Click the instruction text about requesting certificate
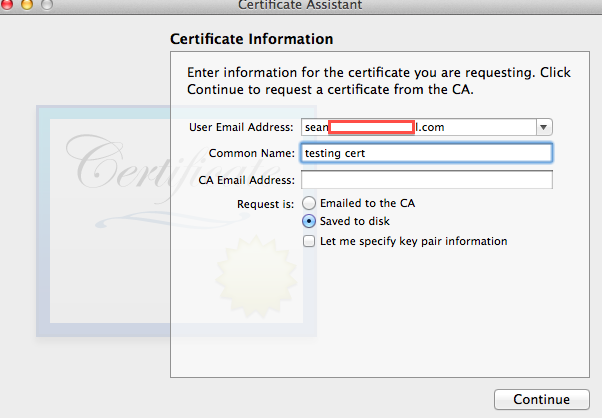The width and height of the screenshot is (602, 418). [379, 81]
